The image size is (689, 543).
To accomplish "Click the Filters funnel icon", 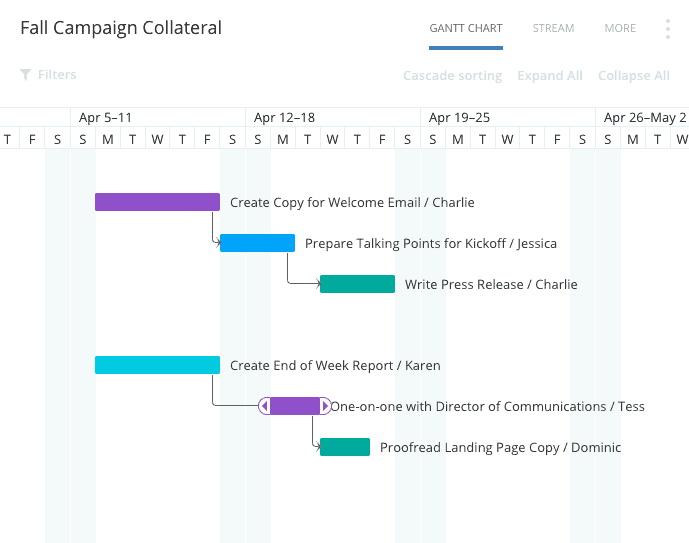I will (25, 75).
